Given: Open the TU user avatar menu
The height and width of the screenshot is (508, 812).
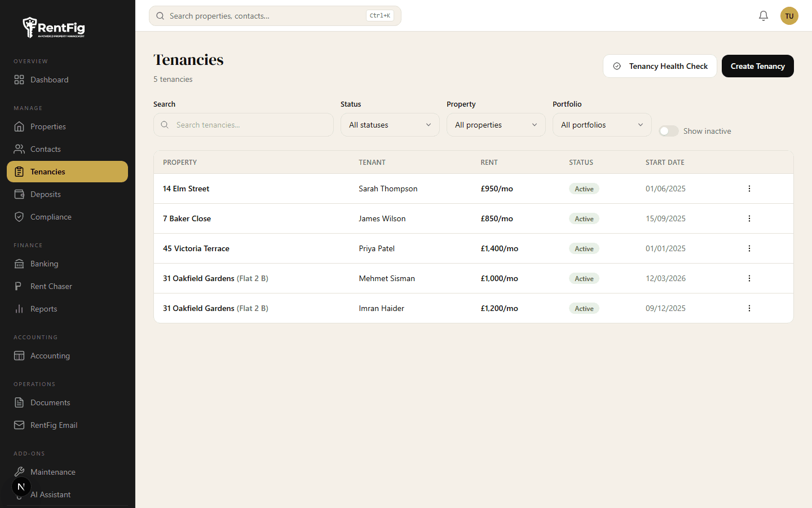Looking at the screenshot, I should click(x=789, y=16).
